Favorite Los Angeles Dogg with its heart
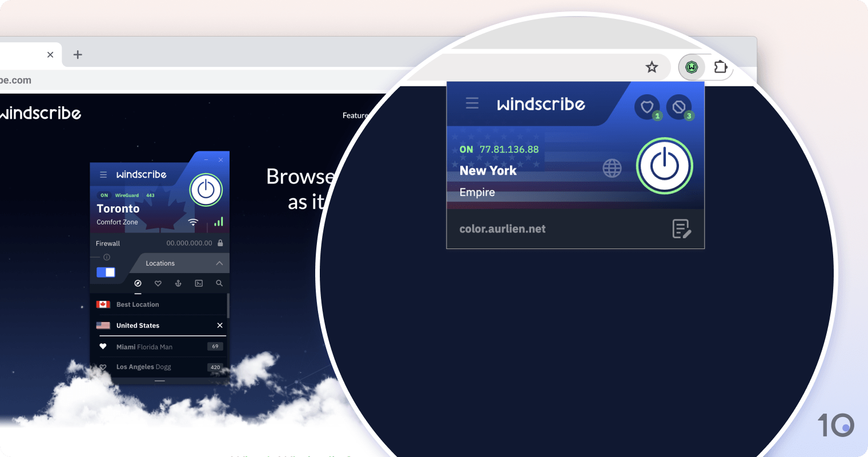 102,367
